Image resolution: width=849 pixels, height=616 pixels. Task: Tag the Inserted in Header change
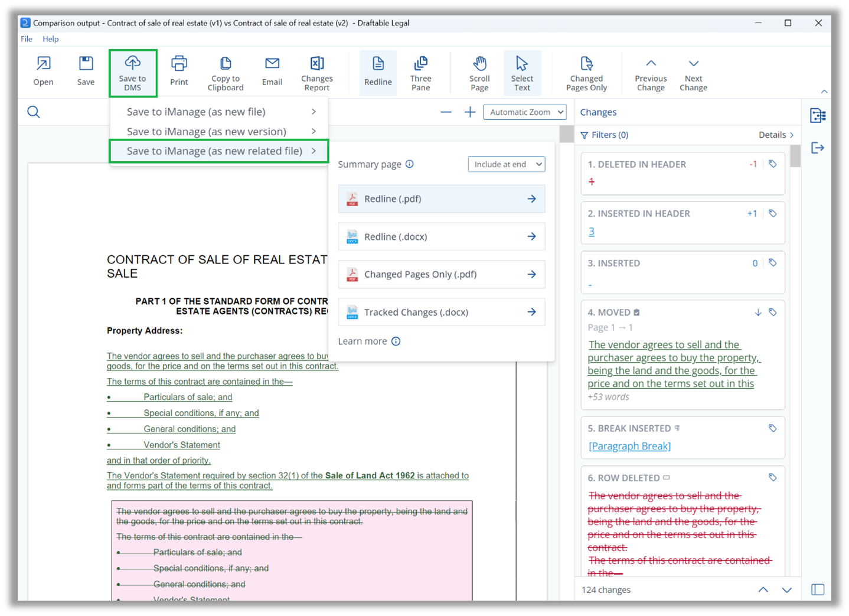point(772,214)
